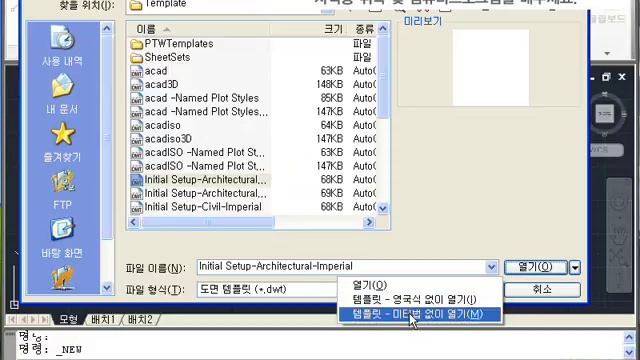640x360 pixels.
Task: Choose 템플릿 - 미터법 없이 열기(M) option
Action: 420,314
